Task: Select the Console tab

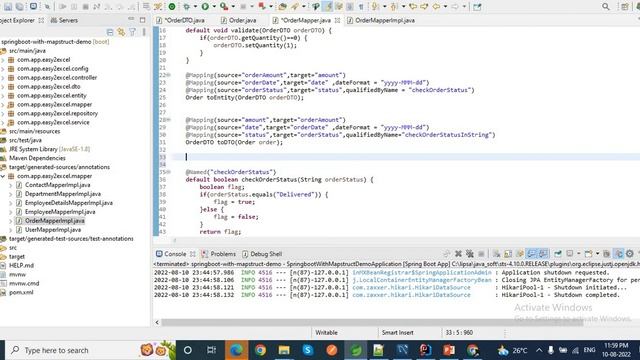Action: click(171, 254)
